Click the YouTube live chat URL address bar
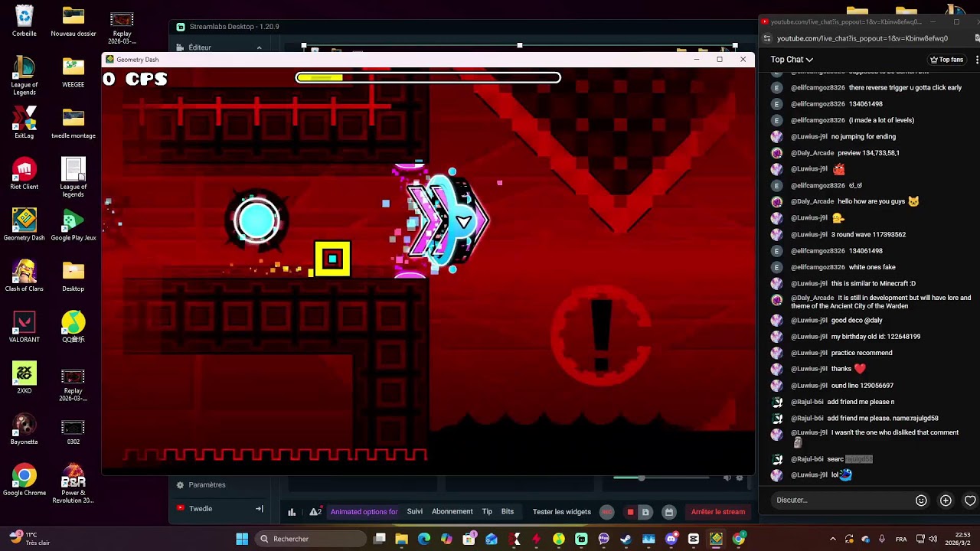The image size is (980, 551). pos(862,38)
